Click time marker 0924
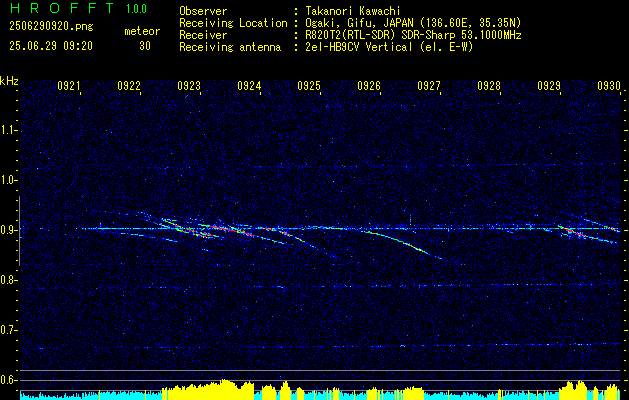This screenshot has width=629, height=400. coord(249,86)
